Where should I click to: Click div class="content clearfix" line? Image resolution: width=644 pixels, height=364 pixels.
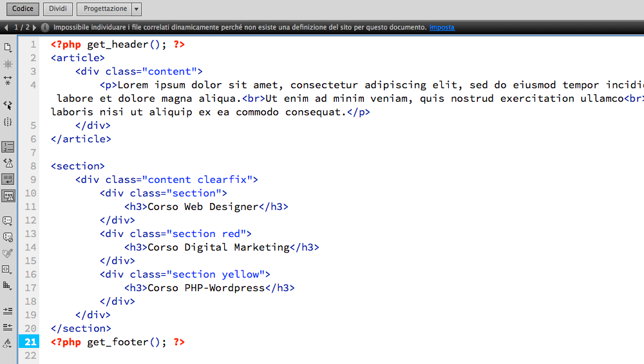[167, 180]
